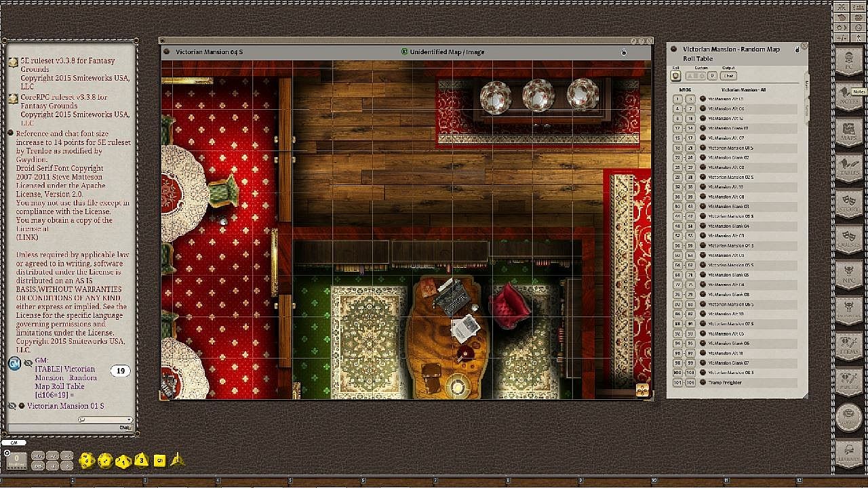Screen dimensions: 868x488
Task: Toggle the roll table lock icon
Action: coord(797,49)
